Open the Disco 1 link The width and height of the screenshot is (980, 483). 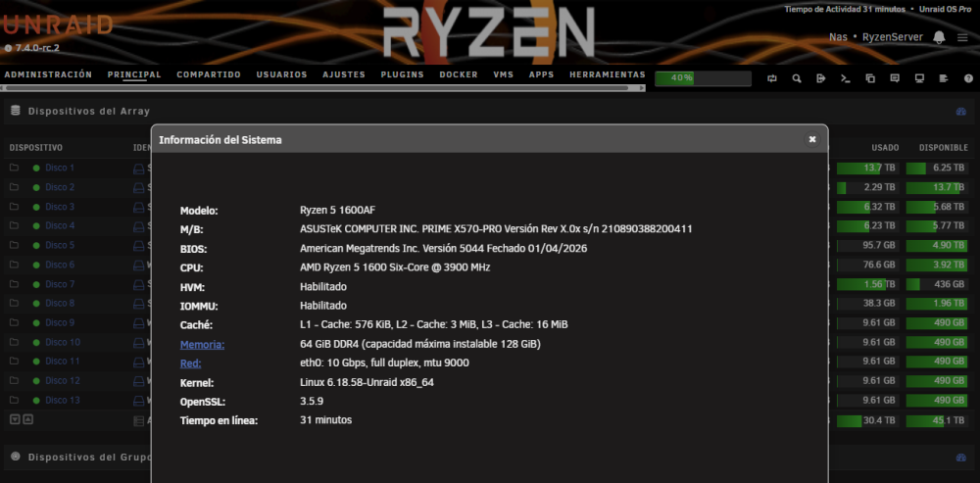60,168
